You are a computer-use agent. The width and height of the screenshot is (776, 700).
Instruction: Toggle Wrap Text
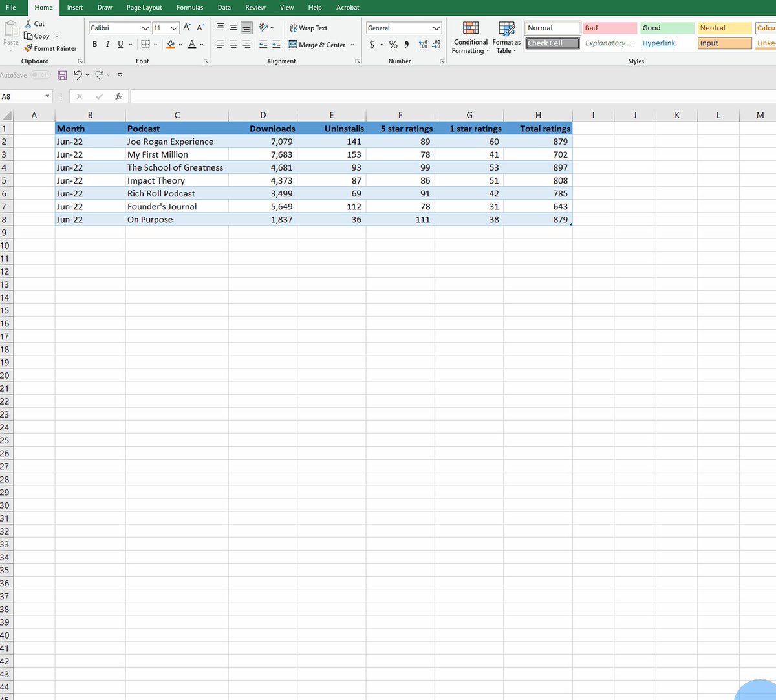(308, 28)
